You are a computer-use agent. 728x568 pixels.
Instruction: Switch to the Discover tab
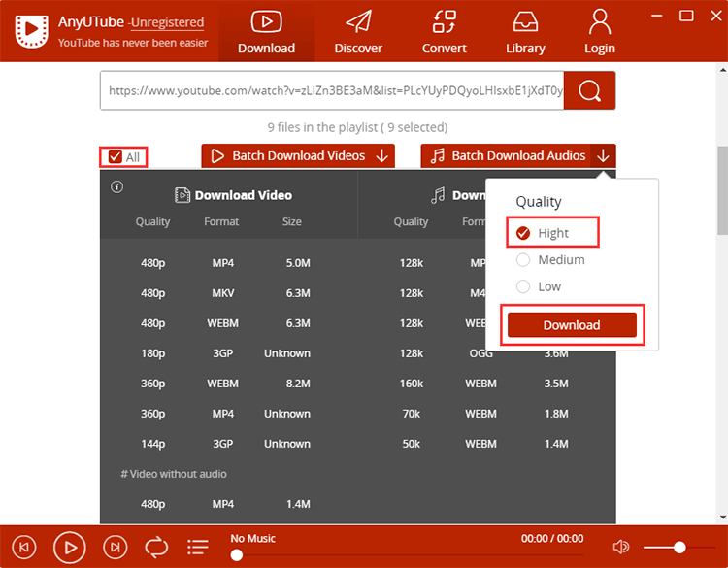pos(358,32)
